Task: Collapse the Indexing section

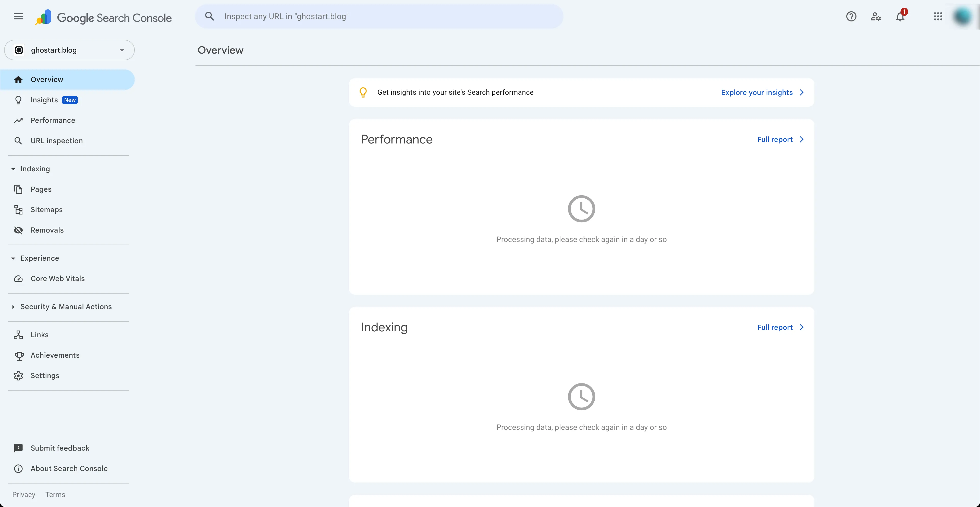Action: point(13,169)
